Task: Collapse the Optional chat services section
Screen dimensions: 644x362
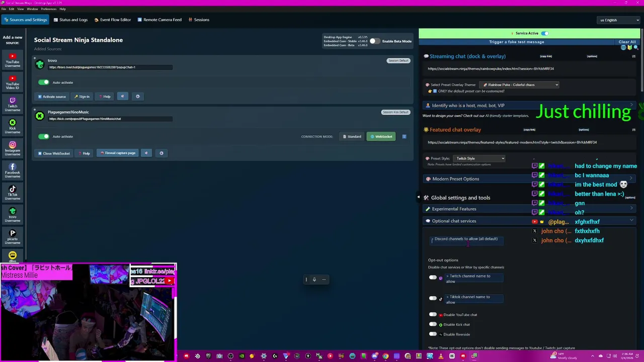Action: click(529, 221)
